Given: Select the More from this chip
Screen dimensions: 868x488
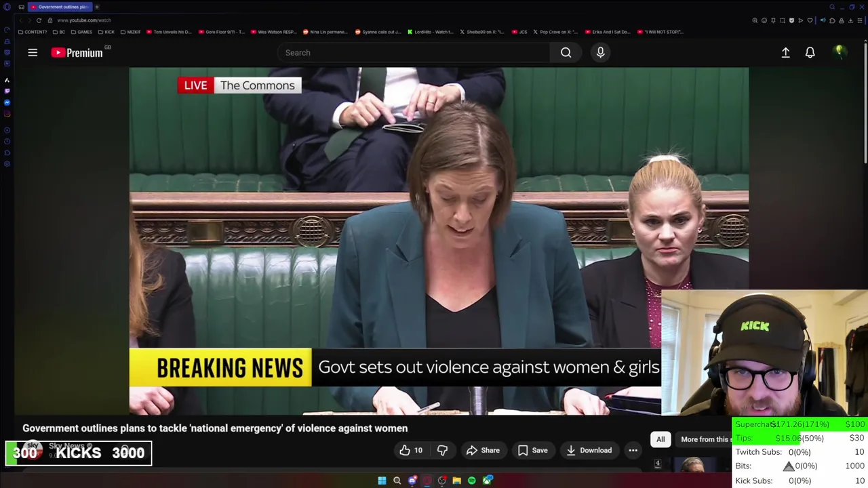Looking at the screenshot, I should coord(705,439).
